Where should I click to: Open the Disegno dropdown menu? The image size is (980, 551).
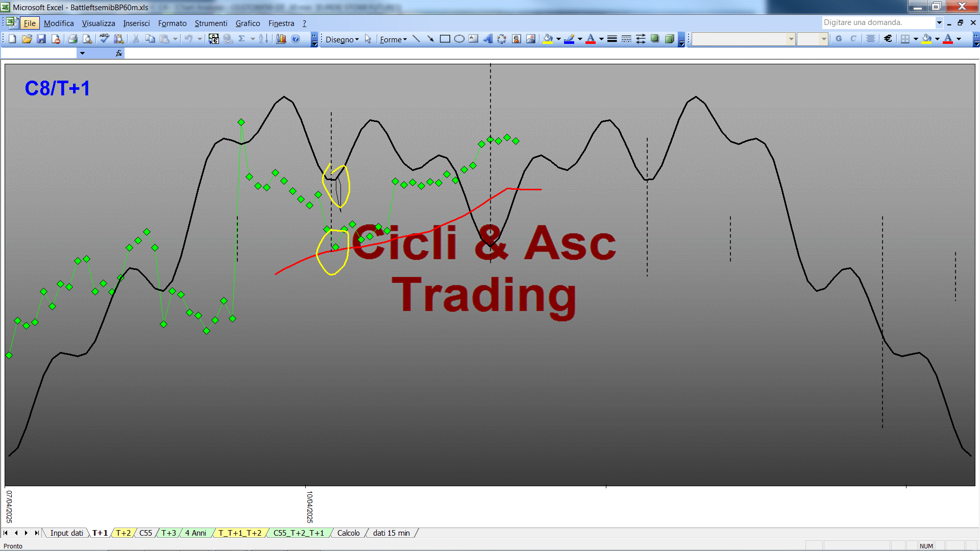coord(342,39)
